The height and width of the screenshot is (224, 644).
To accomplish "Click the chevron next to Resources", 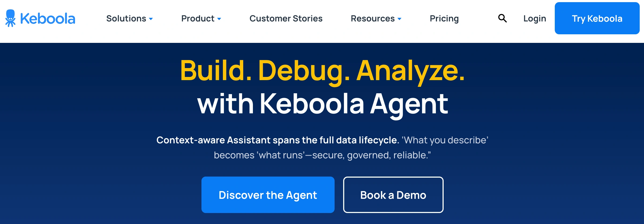I will pos(399,19).
